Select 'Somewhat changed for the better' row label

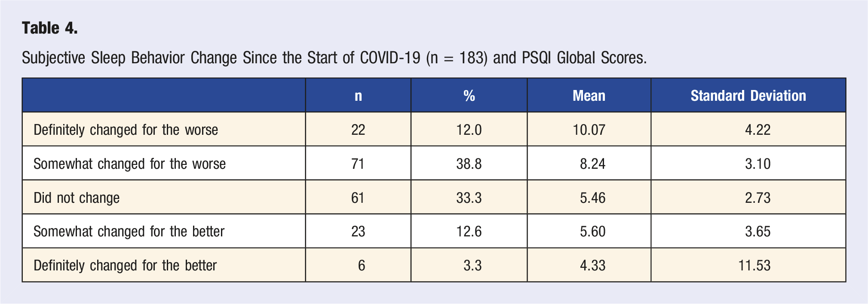tap(129, 231)
